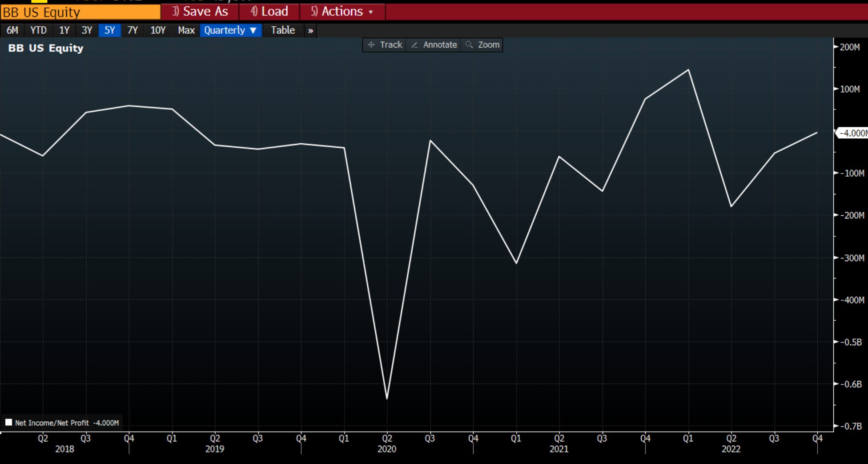This screenshot has height=464, width=868.
Task: Click the BB US Equity input field
Action: (x=80, y=12)
